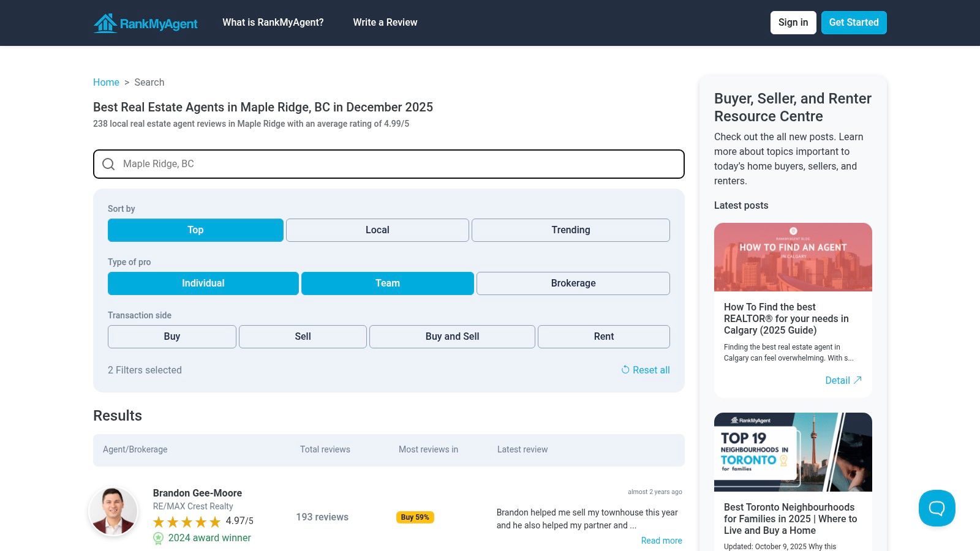Click the Agent/Brokerage column header
This screenshot has height=551, width=980.
click(x=135, y=449)
